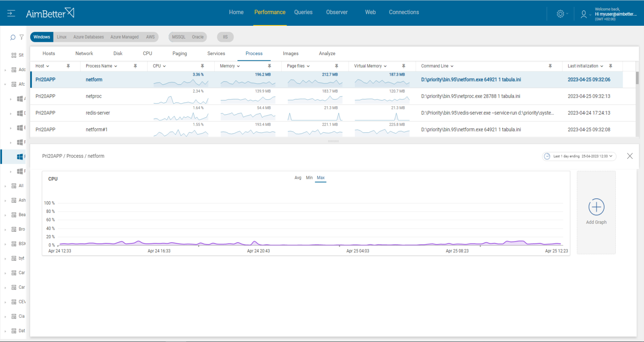The height and width of the screenshot is (342, 644).
Task: Expand the Afc sidebar group
Action: click(x=5, y=84)
